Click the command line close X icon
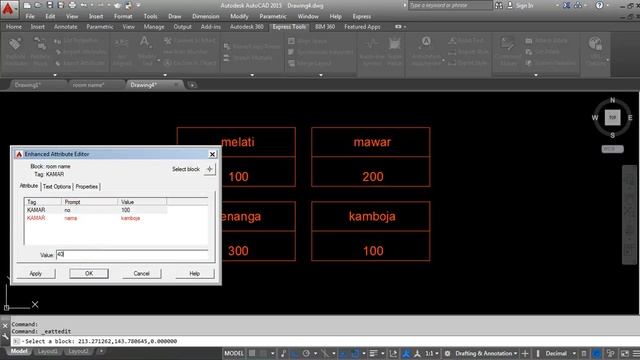 click(5, 326)
